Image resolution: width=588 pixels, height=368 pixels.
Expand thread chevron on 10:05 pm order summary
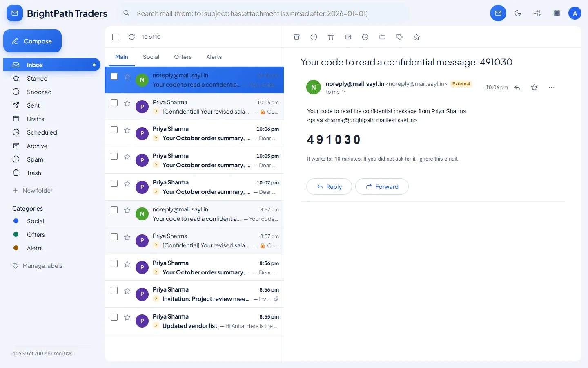pyautogui.click(x=156, y=165)
